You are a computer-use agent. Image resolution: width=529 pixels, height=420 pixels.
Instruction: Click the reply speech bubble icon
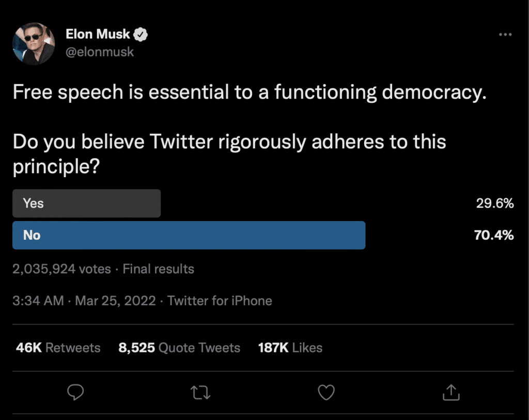(x=75, y=392)
